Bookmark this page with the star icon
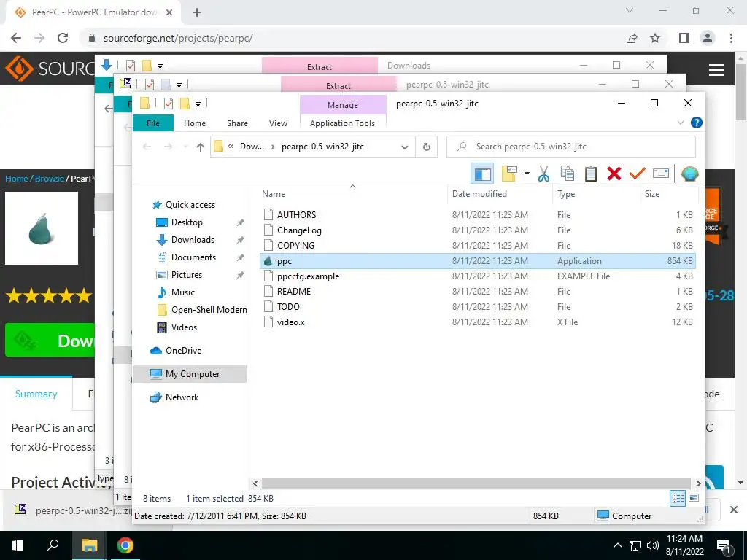The width and height of the screenshot is (747, 560). [x=655, y=38]
